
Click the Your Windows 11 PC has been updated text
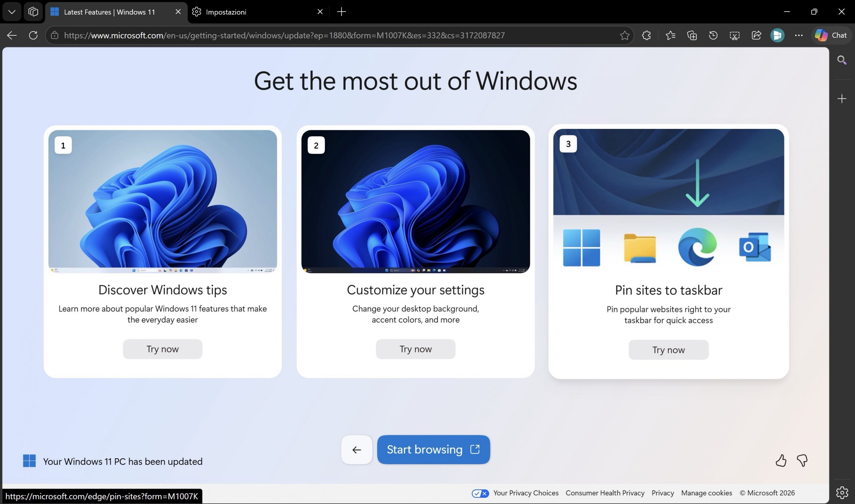tap(123, 461)
